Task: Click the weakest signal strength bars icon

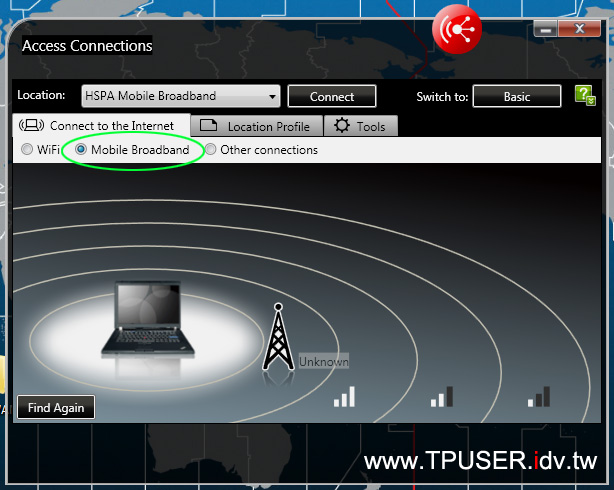Action: tap(539, 396)
